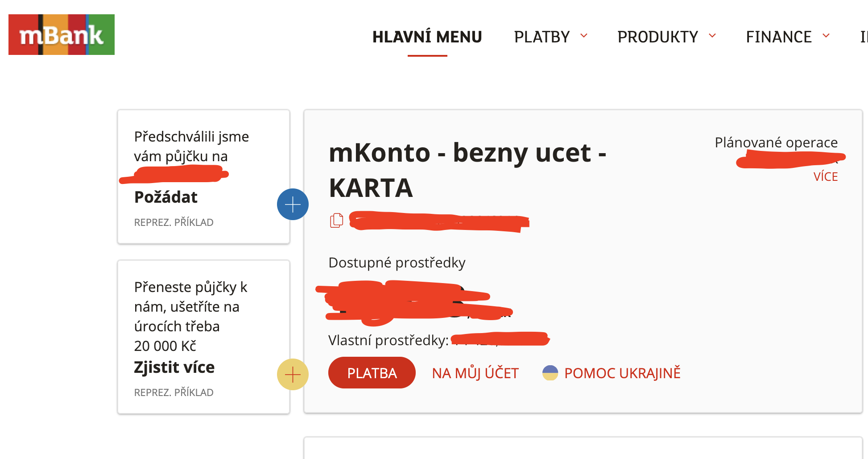Open the HLAVNÍ MENU tab
Viewport: 868px width, 459px height.
click(x=427, y=37)
